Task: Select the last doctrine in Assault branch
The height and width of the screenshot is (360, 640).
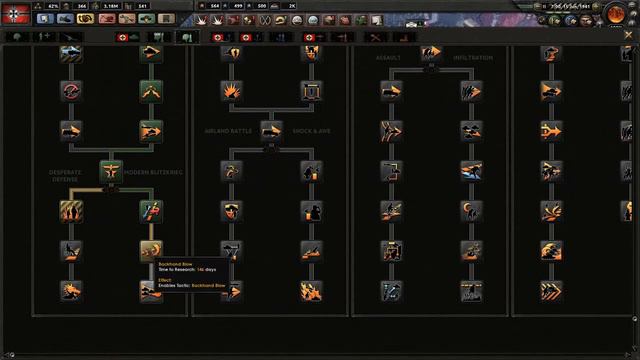Action: [x=391, y=291]
